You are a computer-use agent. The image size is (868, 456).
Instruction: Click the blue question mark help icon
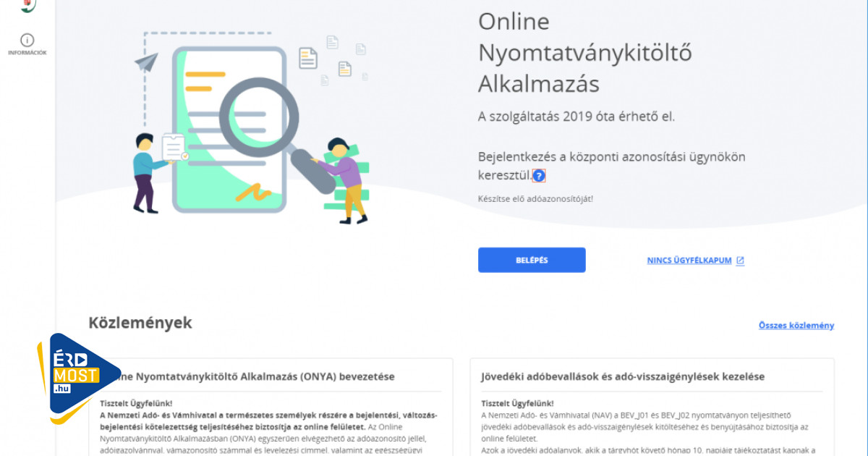(x=539, y=175)
